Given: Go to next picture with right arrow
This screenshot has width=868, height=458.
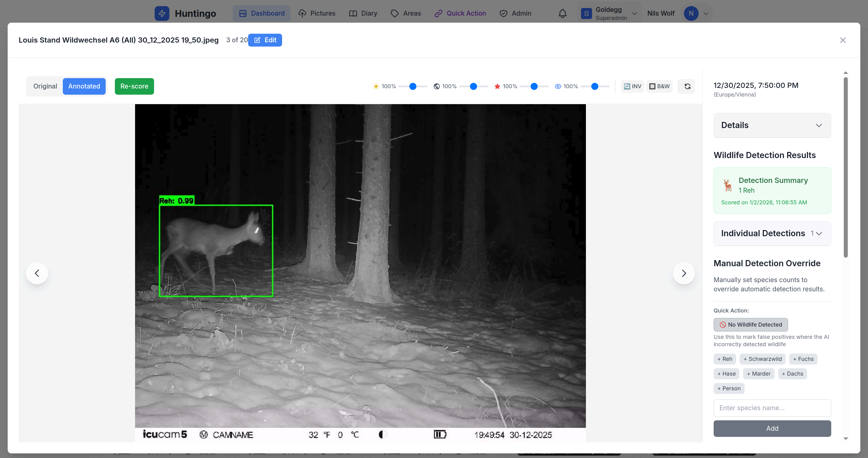Looking at the screenshot, I should 684,273.
